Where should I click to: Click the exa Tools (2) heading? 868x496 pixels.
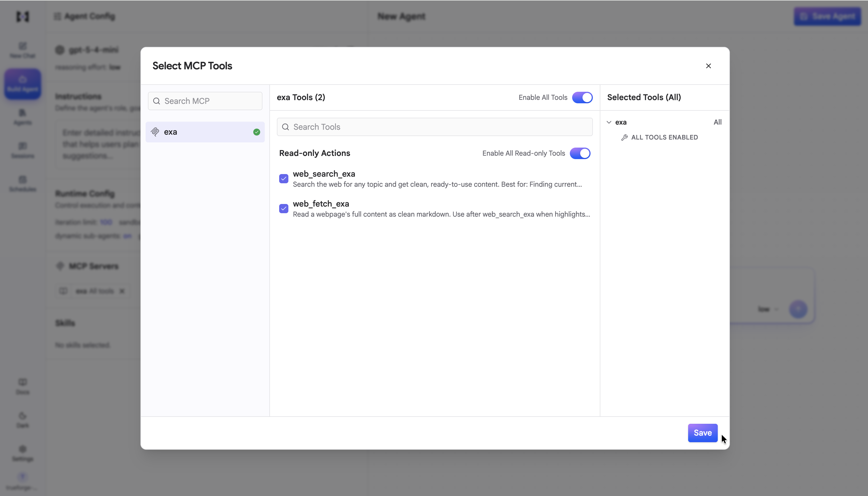(x=301, y=98)
